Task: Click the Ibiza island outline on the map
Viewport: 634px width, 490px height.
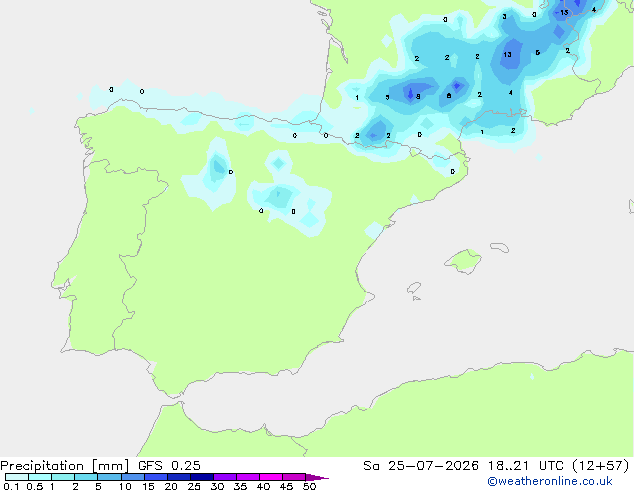Action: click(414, 288)
